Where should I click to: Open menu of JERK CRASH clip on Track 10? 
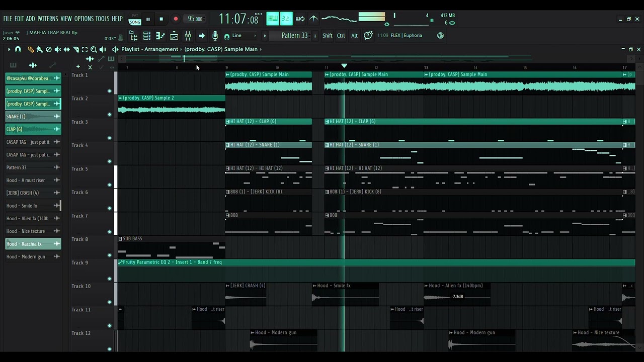(227, 286)
